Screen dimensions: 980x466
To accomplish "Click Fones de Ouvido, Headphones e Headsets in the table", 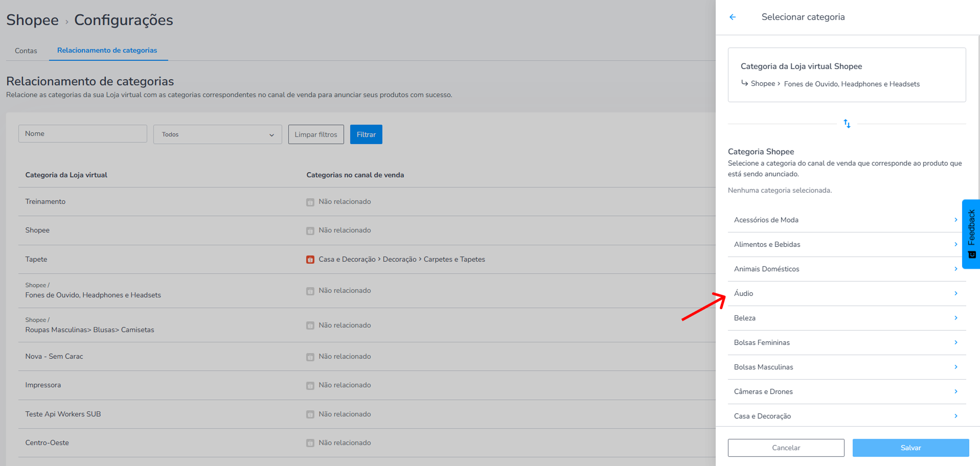I will pyautogui.click(x=93, y=295).
